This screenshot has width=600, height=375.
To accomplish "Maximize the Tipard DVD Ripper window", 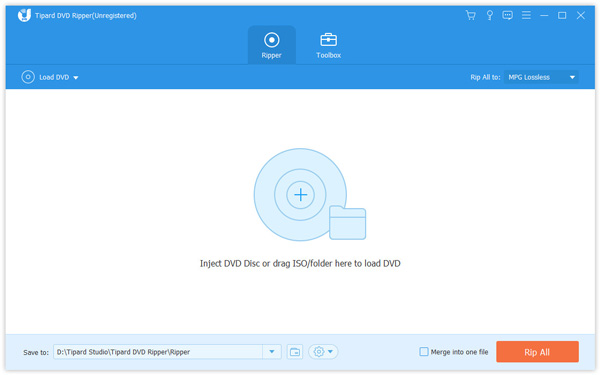I will tap(562, 15).
